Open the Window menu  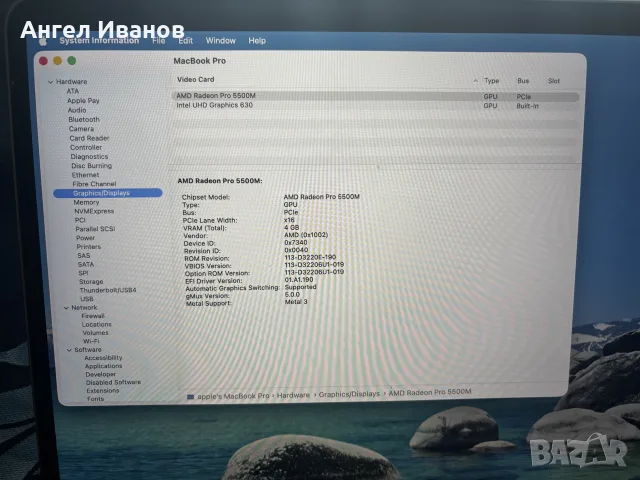[x=220, y=41]
